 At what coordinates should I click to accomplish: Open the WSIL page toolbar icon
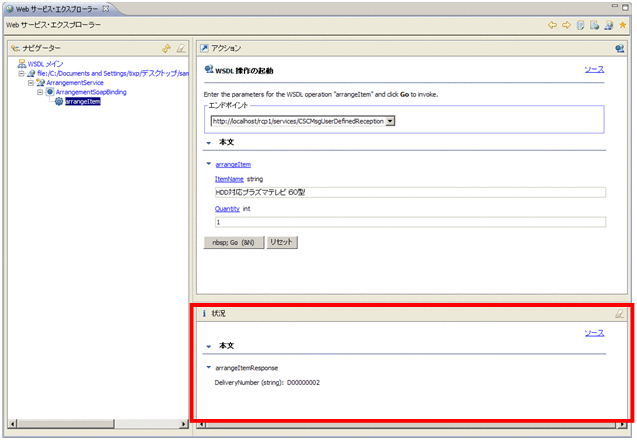[x=594, y=25]
